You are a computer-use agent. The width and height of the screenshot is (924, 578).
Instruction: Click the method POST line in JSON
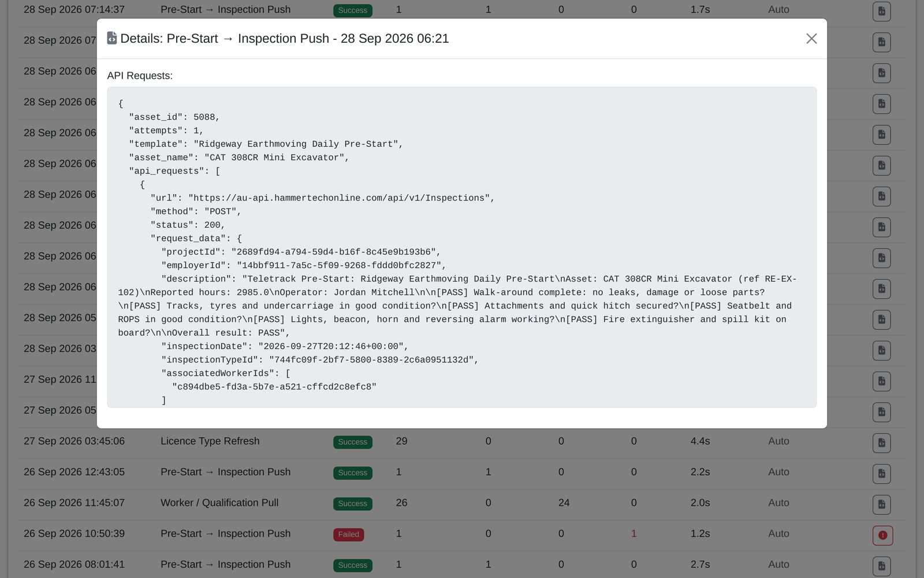pos(196,212)
